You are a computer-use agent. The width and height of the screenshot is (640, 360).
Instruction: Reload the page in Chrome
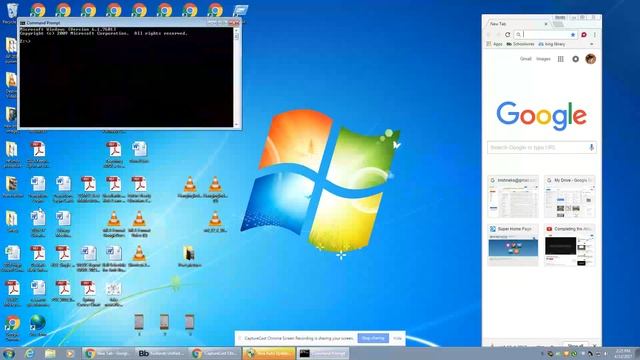click(x=507, y=35)
